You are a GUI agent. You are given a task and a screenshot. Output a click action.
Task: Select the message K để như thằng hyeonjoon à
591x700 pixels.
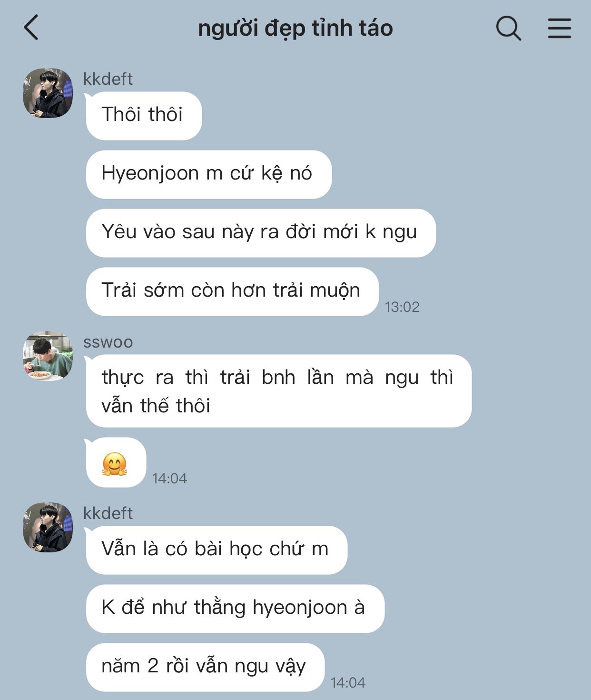(235, 609)
